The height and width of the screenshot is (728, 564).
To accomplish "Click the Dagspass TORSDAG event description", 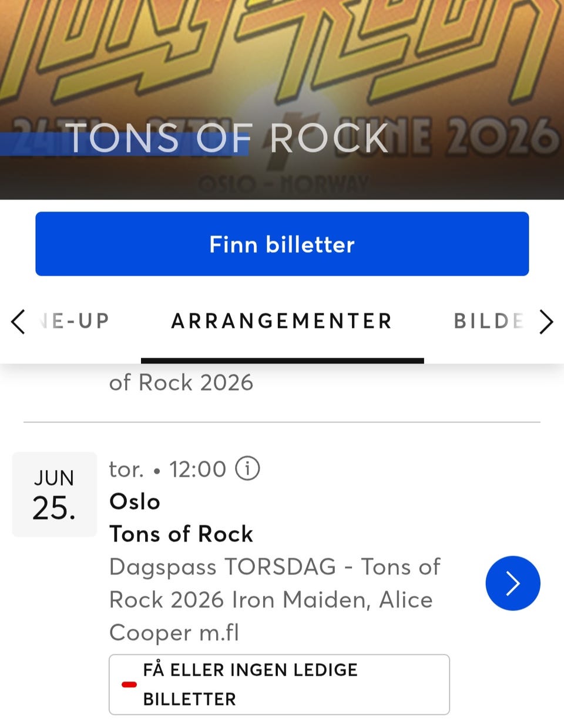I will click(x=274, y=599).
